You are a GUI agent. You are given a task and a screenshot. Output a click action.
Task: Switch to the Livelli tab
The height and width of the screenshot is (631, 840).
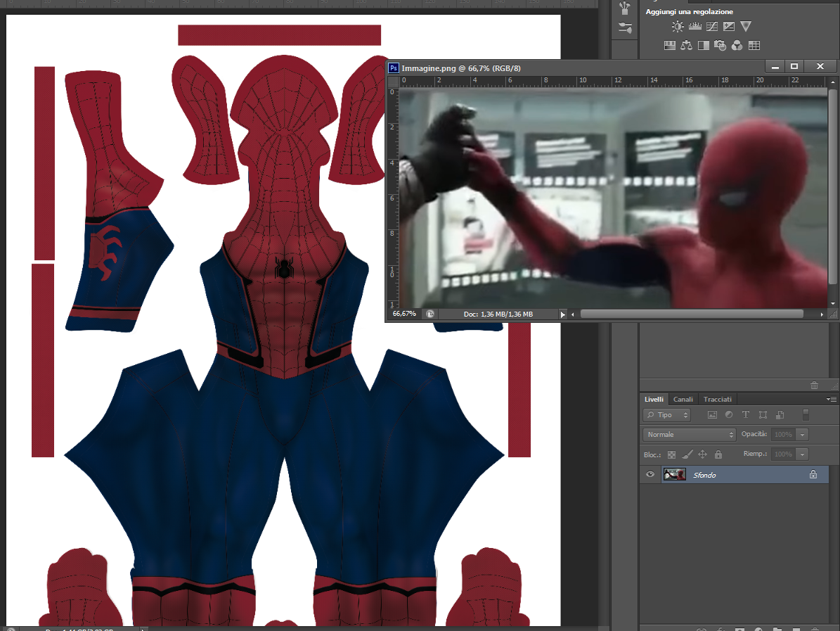pyautogui.click(x=654, y=400)
